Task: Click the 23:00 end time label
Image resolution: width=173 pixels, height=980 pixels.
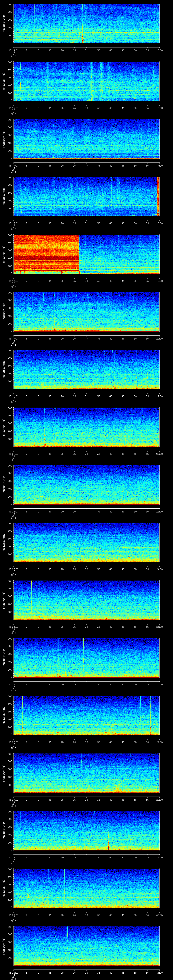Action: pos(160,511)
